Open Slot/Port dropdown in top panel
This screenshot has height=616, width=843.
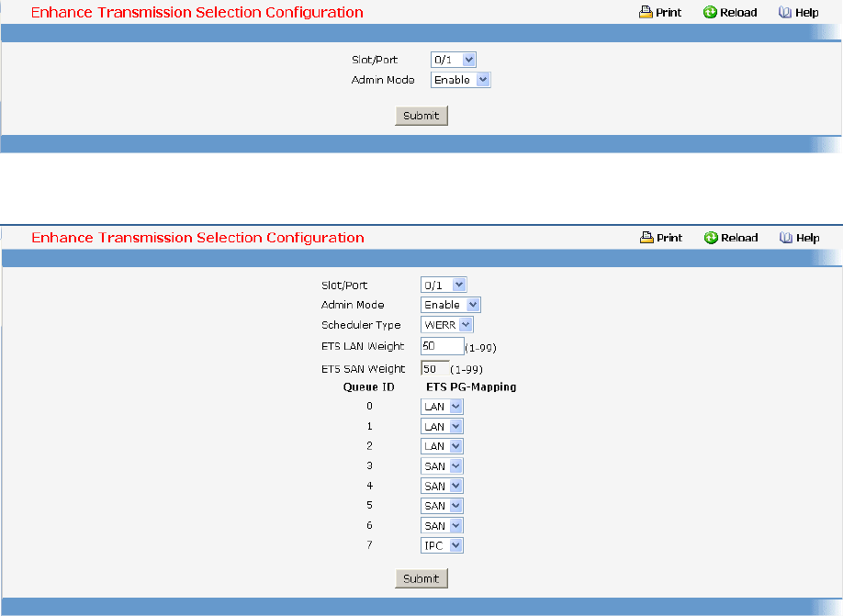(454, 60)
